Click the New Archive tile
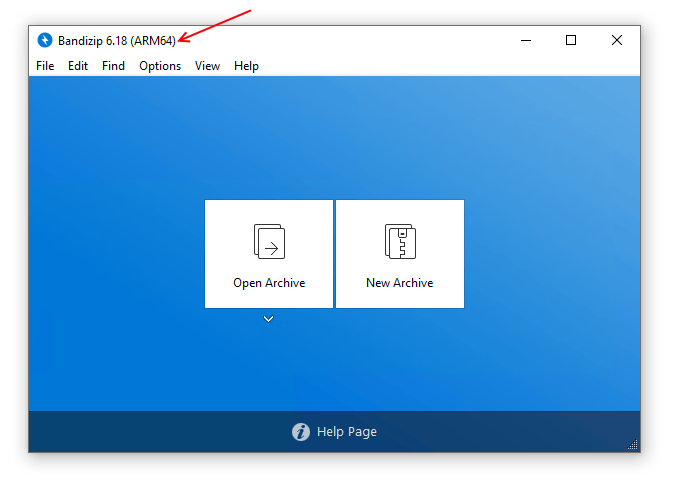Image resolution: width=683 pixels, height=486 pixels. [400, 254]
